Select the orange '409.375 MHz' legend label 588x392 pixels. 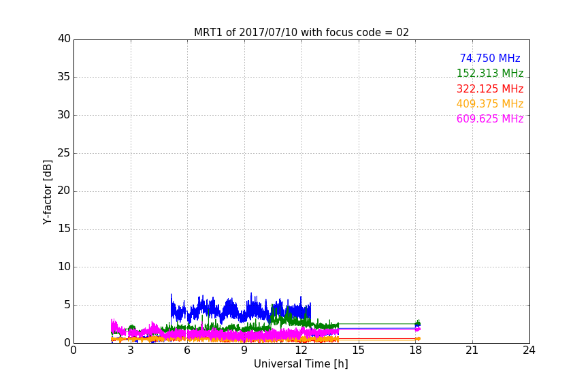point(490,103)
